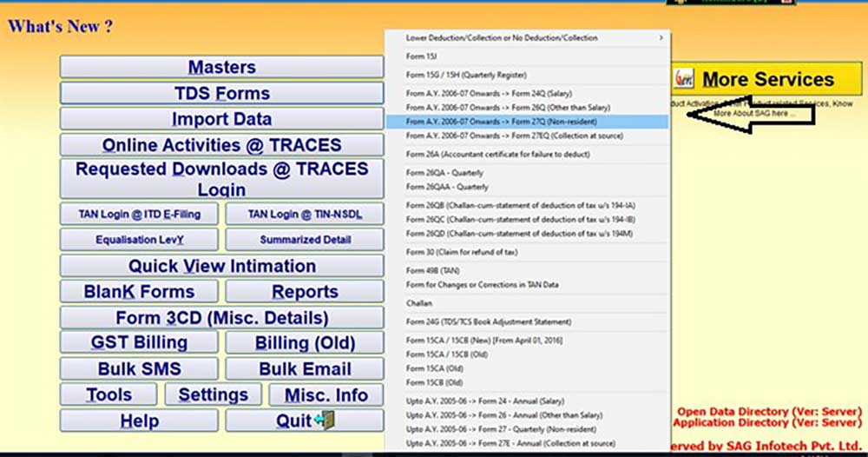Open Form 15G / 15H Quarterly Register
The width and height of the screenshot is (868, 457).
click(x=466, y=76)
